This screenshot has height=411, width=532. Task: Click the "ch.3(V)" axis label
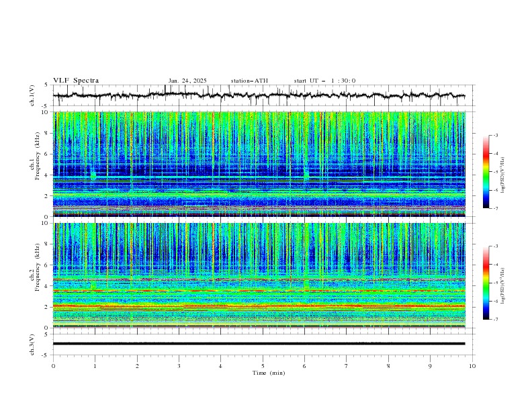(x=32, y=345)
